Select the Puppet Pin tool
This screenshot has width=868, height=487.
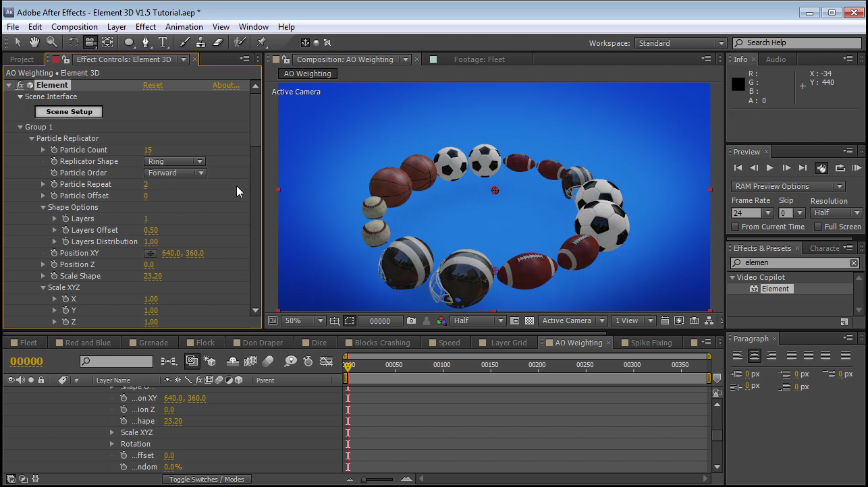pyautogui.click(x=262, y=42)
